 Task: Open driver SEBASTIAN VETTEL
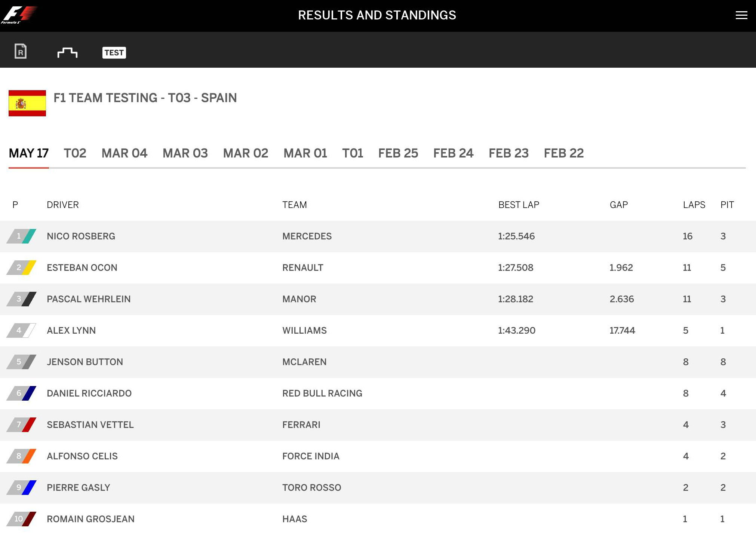pos(90,425)
